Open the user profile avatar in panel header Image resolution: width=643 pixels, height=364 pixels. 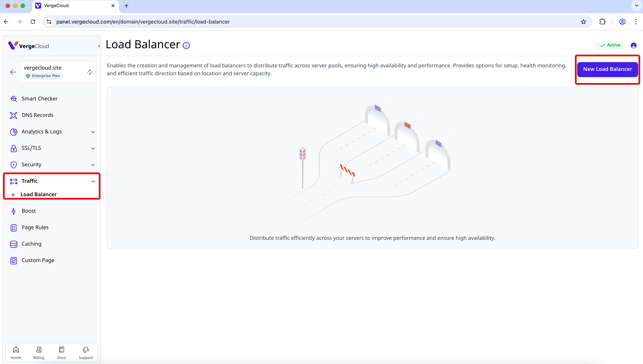pos(633,45)
